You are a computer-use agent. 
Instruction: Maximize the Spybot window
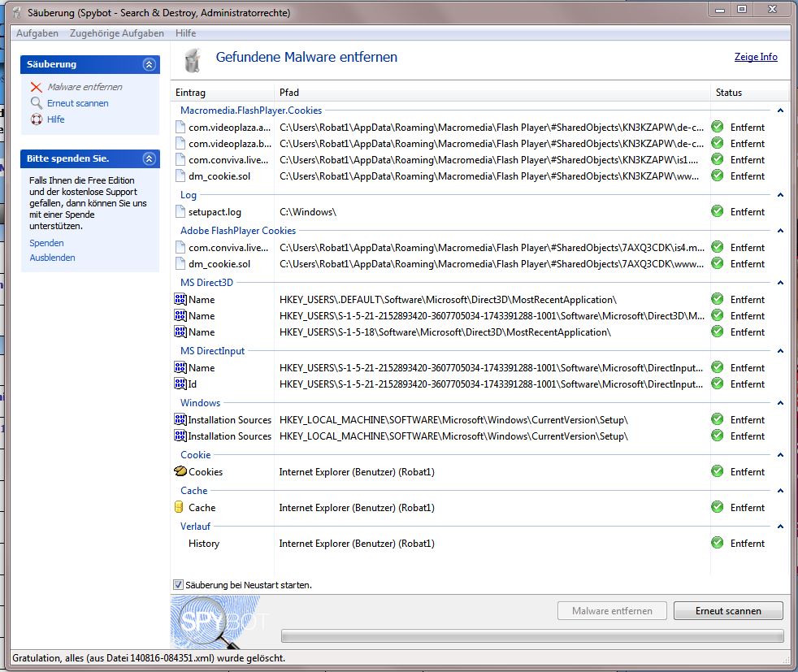click(x=741, y=10)
